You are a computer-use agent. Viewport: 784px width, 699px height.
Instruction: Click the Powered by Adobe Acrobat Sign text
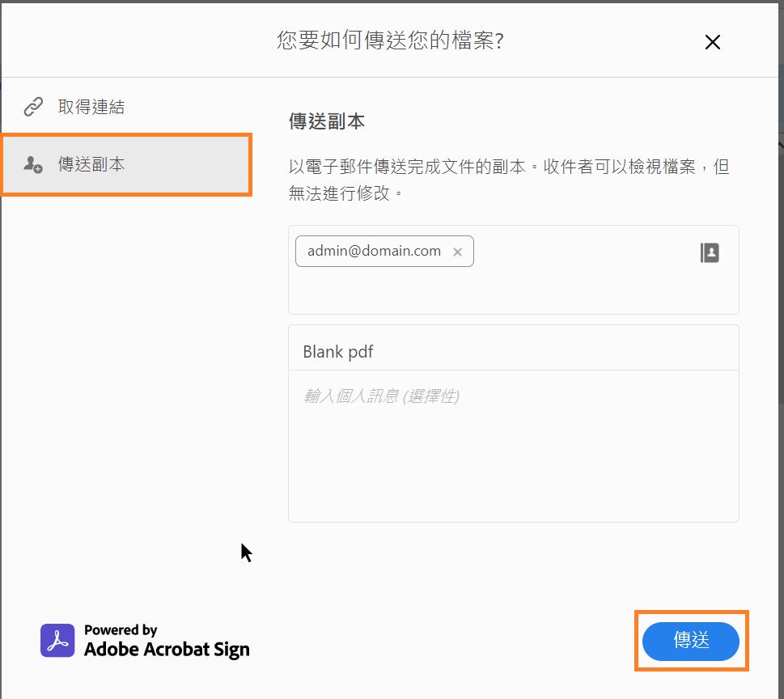click(165, 642)
